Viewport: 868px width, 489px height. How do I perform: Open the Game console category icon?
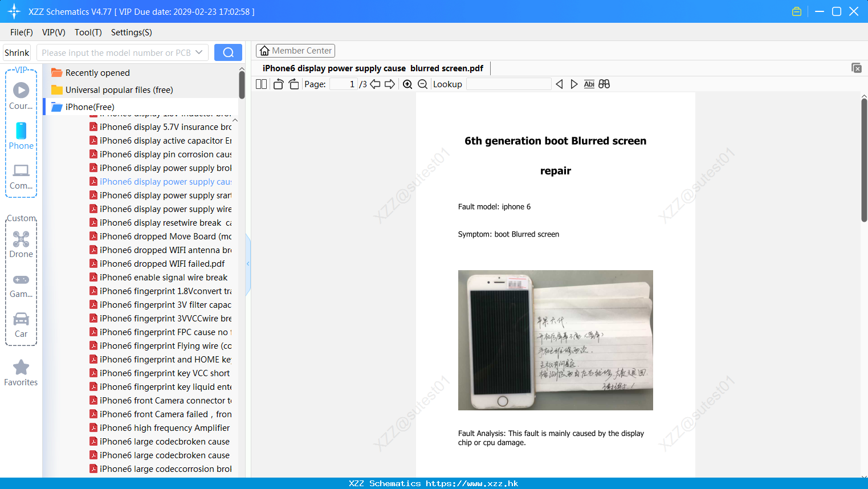tap(21, 285)
